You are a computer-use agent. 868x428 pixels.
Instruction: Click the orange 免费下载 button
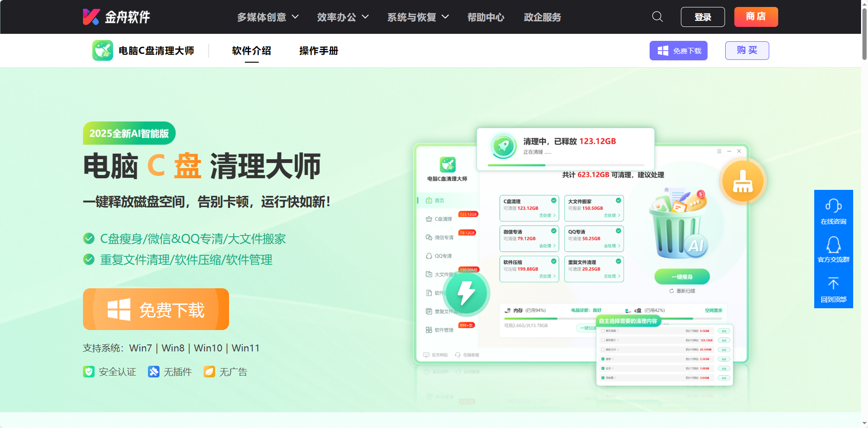pyautogui.click(x=156, y=309)
